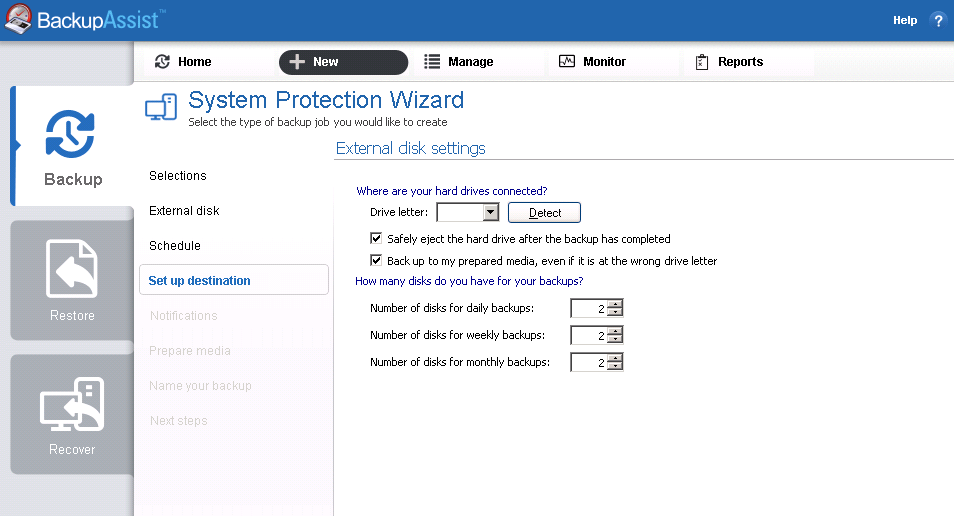Click the Recover sidebar label
The height and width of the screenshot is (516, 954).
tap(72, 449)
